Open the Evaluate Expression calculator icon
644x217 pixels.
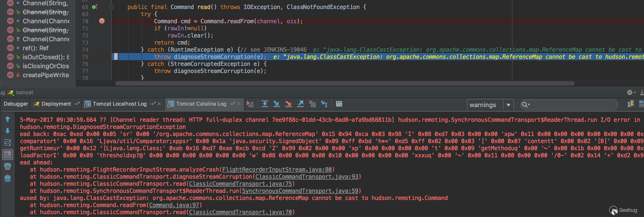tap(339, 104)
